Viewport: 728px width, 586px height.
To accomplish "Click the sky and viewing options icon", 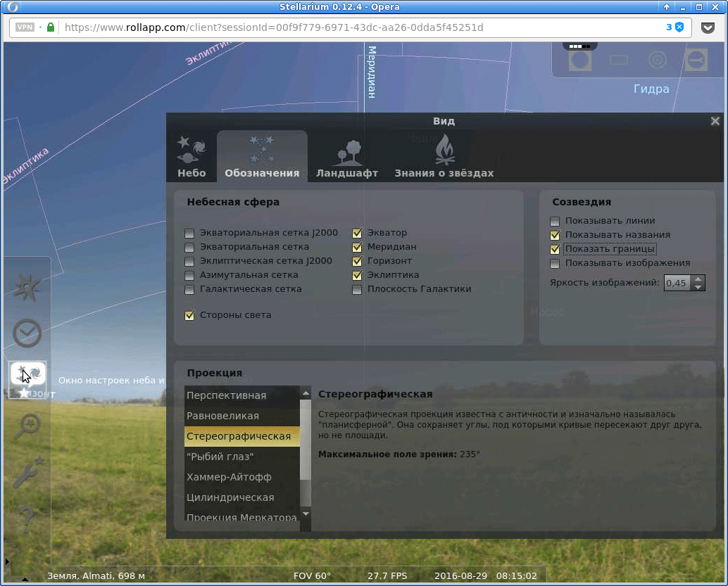I will click(x=27, y=376).
